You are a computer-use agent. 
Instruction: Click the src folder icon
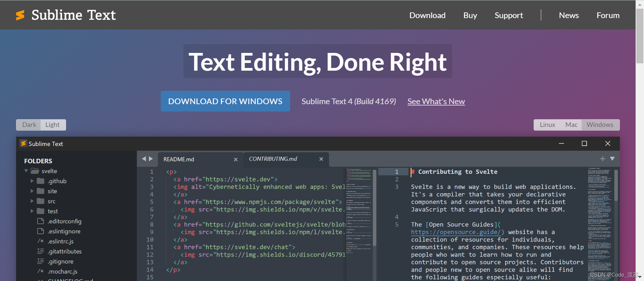coord(41,201)
